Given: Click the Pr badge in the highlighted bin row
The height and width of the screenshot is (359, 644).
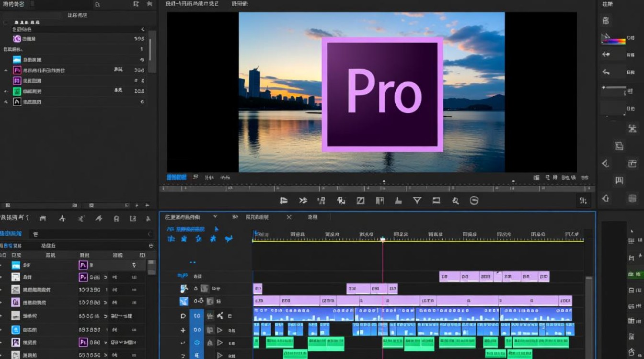Looking at the screenshot, I should click(x=83, y=265).
